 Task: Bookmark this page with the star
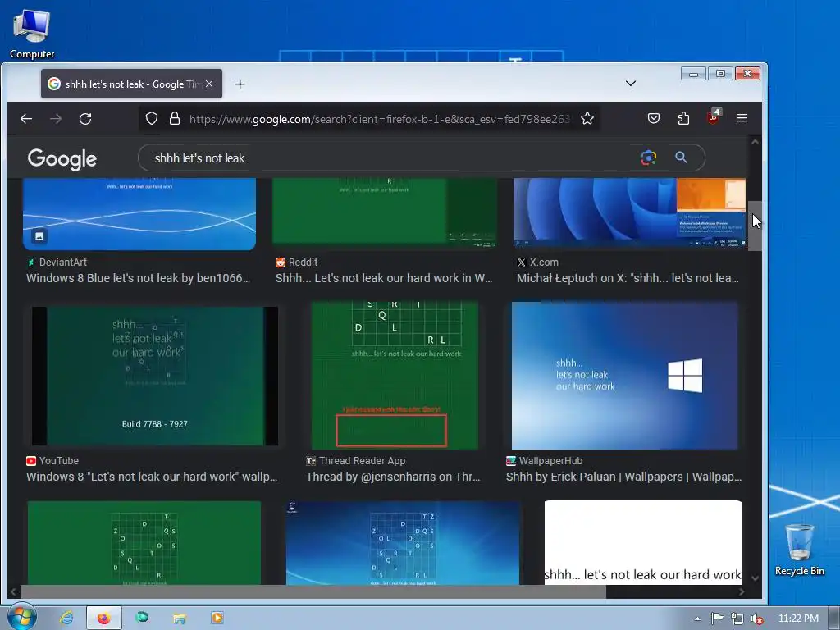587,118
